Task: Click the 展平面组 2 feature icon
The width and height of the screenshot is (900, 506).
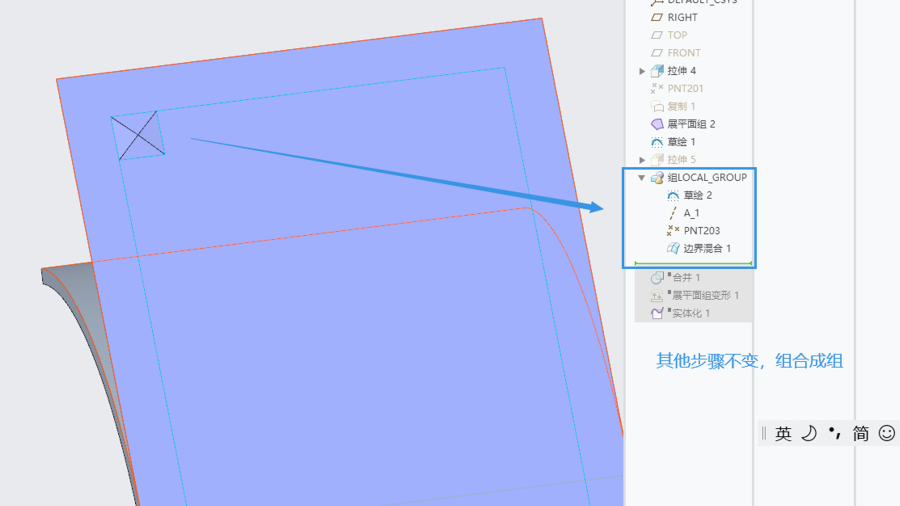Action: pyautogui.click(x=657, y=124)
